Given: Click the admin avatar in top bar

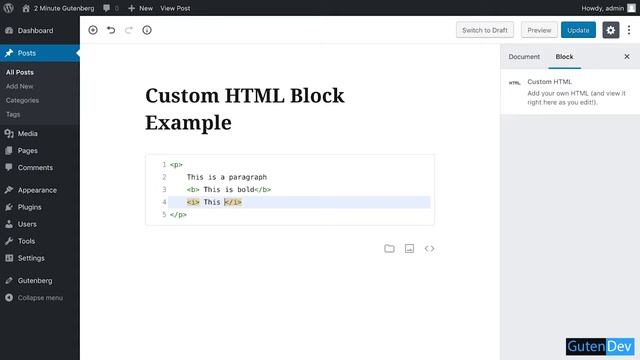Looking at the screenshot, I should point(631,8).
